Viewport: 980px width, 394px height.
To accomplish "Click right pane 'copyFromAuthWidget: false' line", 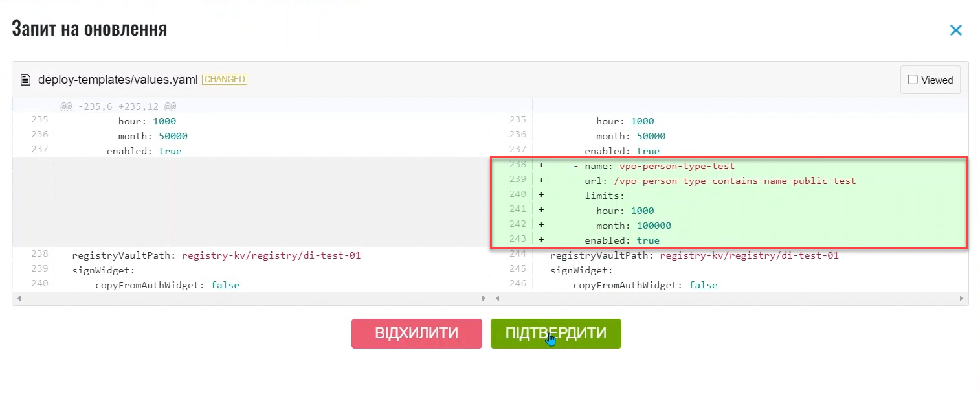I will point(645,285).
